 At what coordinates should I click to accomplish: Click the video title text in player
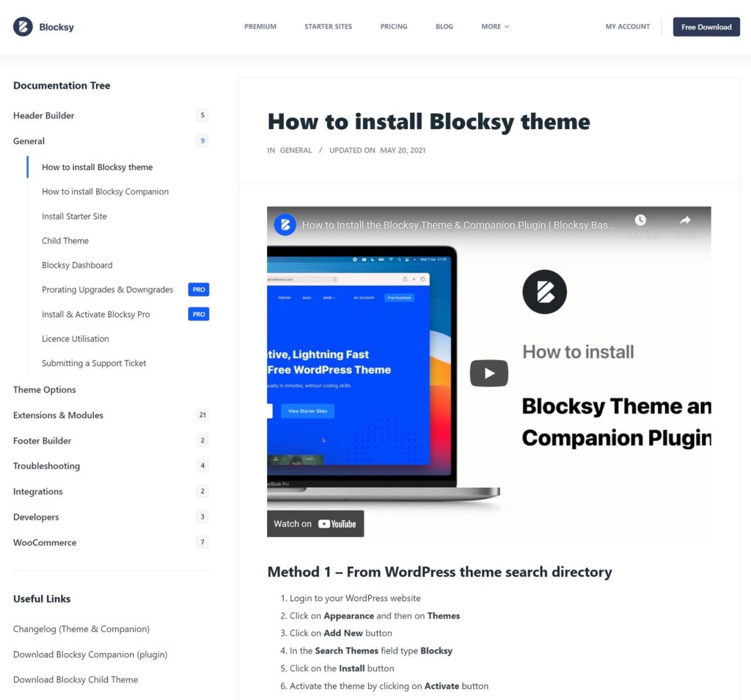[x=458, y=225]
